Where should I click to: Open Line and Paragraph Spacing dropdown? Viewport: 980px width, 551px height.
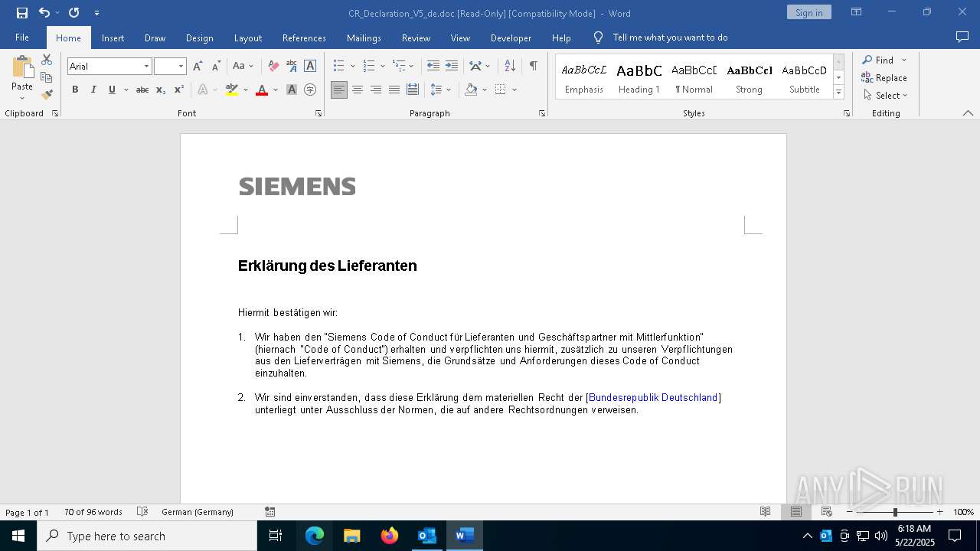pyautogui.click(x=439, y=90)
